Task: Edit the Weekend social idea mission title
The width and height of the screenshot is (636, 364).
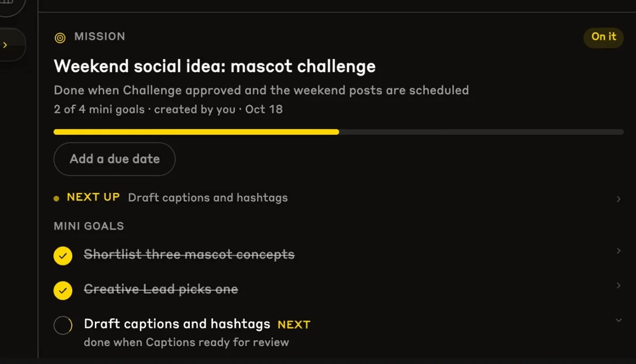Action: (215, 66)
